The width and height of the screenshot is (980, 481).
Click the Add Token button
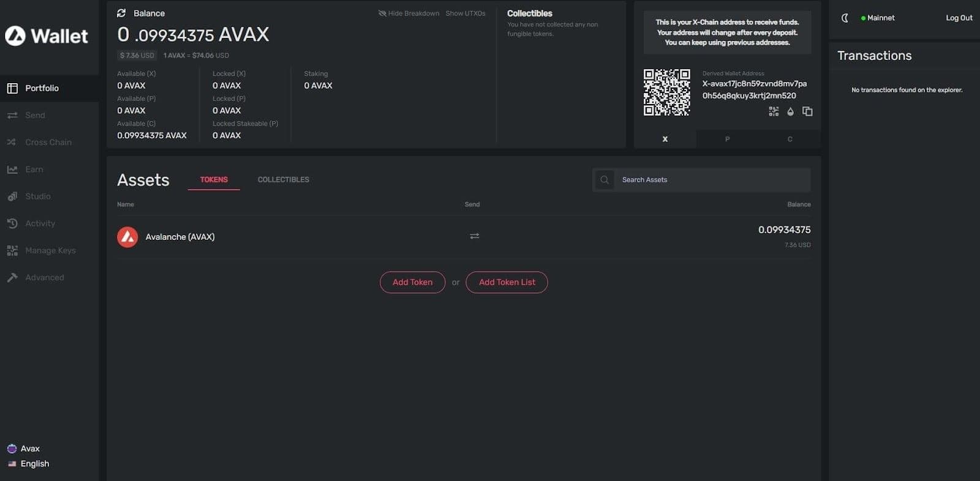(412, 282)
